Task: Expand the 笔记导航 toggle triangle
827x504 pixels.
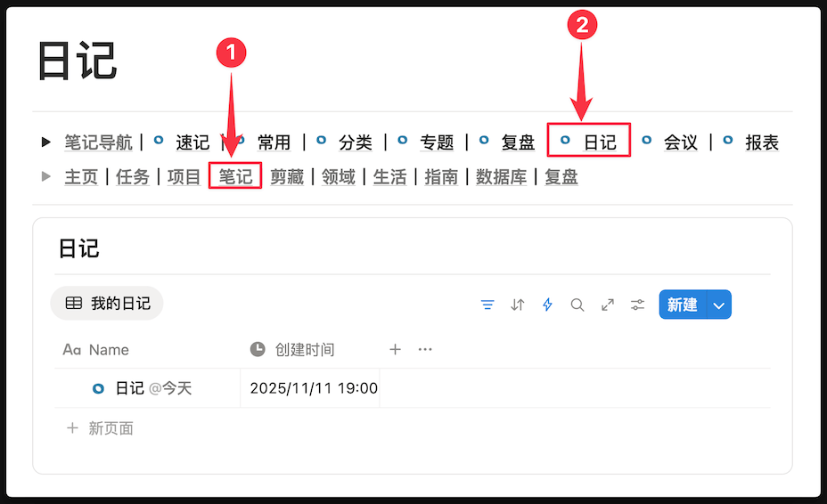Action: 46,142
